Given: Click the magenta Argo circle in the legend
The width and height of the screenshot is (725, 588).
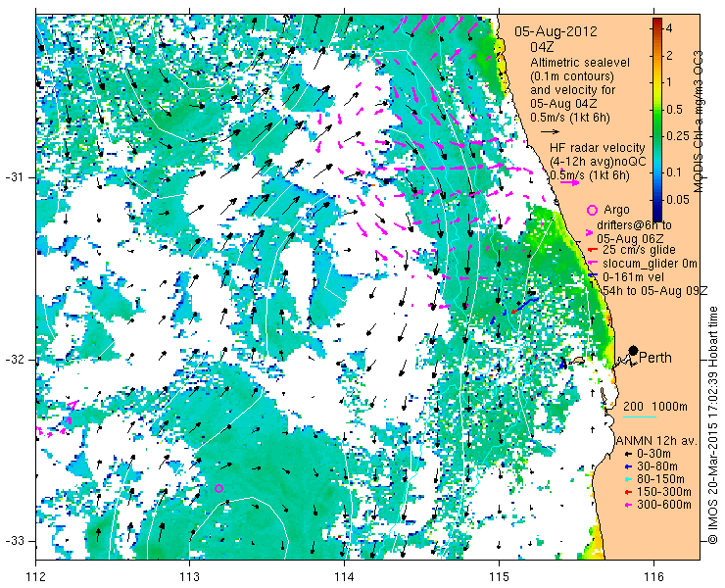Looking at the screenshot, I should click(x=592, y=210).
